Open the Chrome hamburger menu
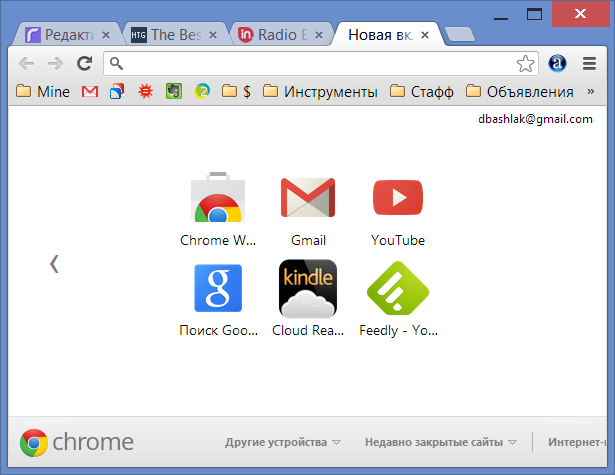 click(x=589, y=63)
